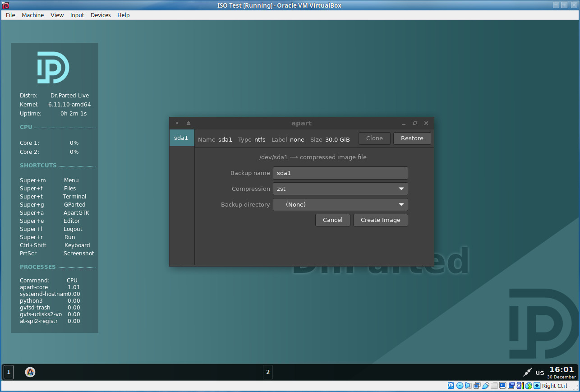The width and height of the screenshot is (580, 392).
Task: Open the Input menu
Action: click(x=77, y=15)
